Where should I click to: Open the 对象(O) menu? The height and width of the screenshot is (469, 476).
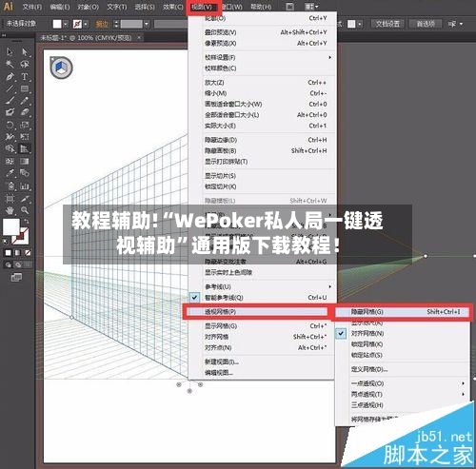click(x=88, y=7)
